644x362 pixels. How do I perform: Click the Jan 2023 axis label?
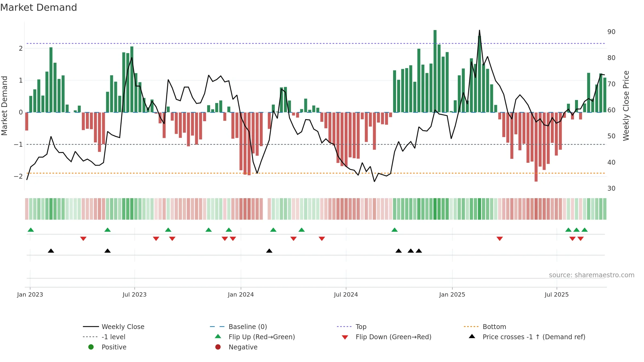(x=30, y=294)
